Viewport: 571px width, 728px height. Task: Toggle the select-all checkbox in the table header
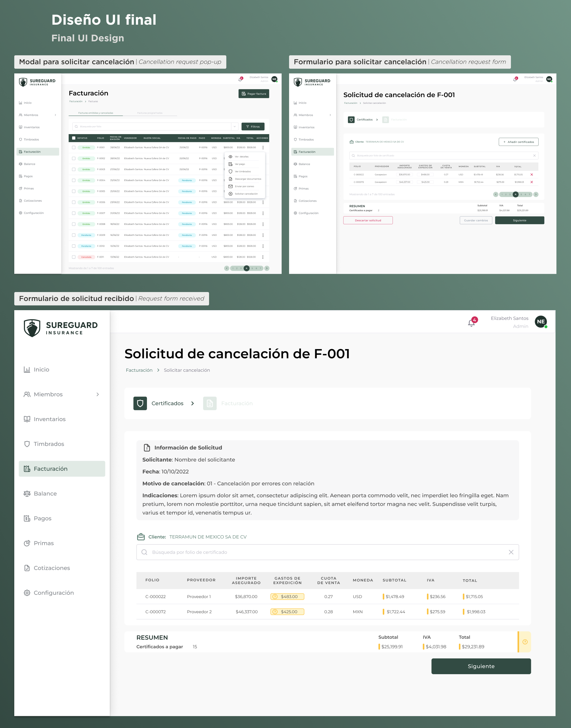click(x=73, y=138)
